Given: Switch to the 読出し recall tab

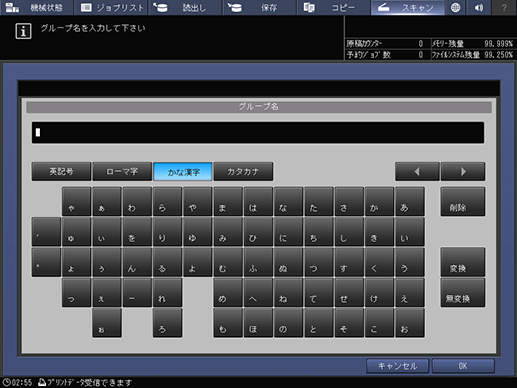Looking at the screenshot, I should click(185, 7).
